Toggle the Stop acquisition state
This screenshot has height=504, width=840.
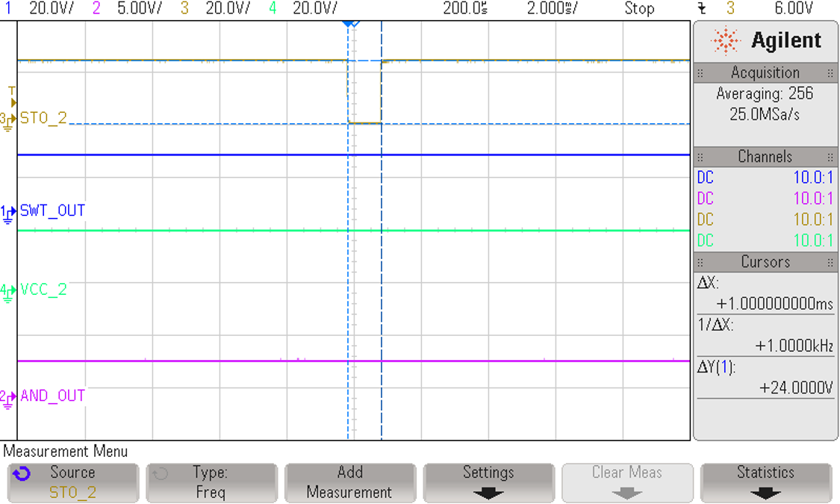639,9
